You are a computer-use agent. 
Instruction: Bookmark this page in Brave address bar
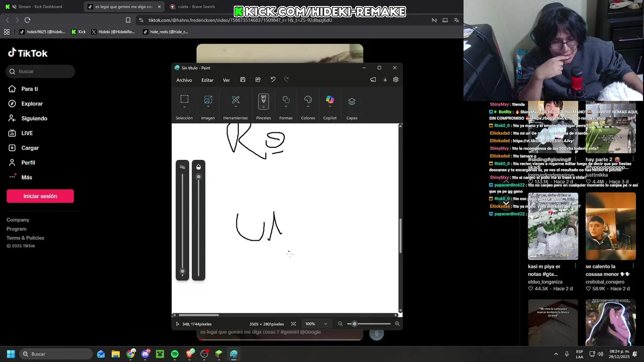tap(128, 20)
